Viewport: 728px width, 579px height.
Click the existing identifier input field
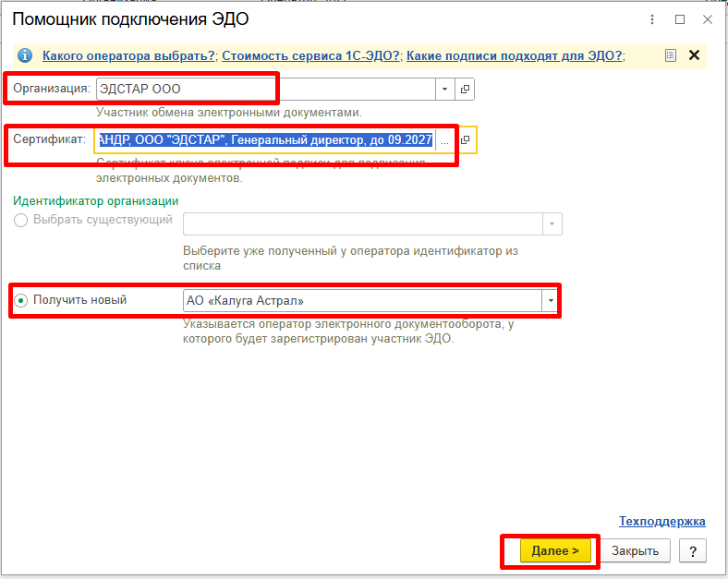tap(363, 224)
